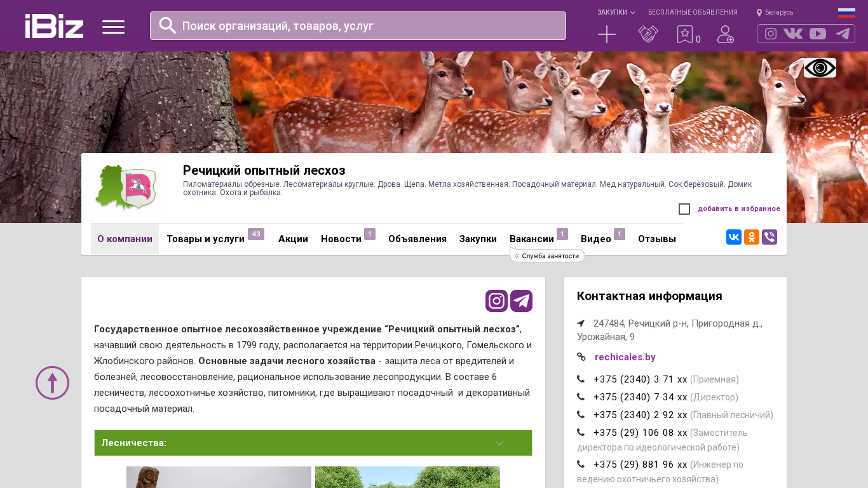Open the hamburger menu icon
The height and width of the screenshot is (488, 868).
pyautogui.click(x=113, y=27)
